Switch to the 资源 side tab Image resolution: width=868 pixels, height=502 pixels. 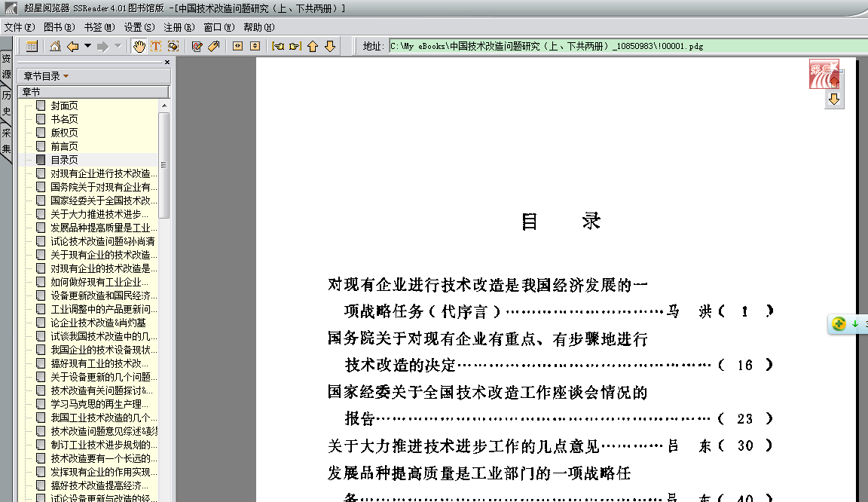pyautogui.click(x=6, y=66)
